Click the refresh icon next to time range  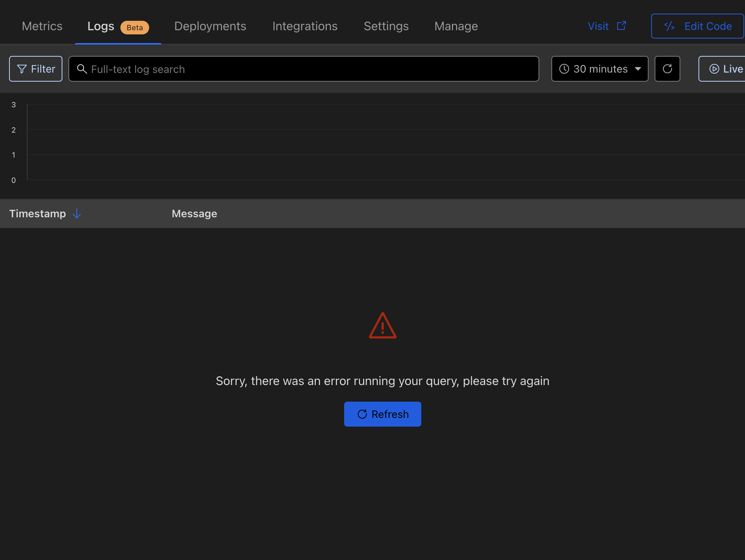667,69
